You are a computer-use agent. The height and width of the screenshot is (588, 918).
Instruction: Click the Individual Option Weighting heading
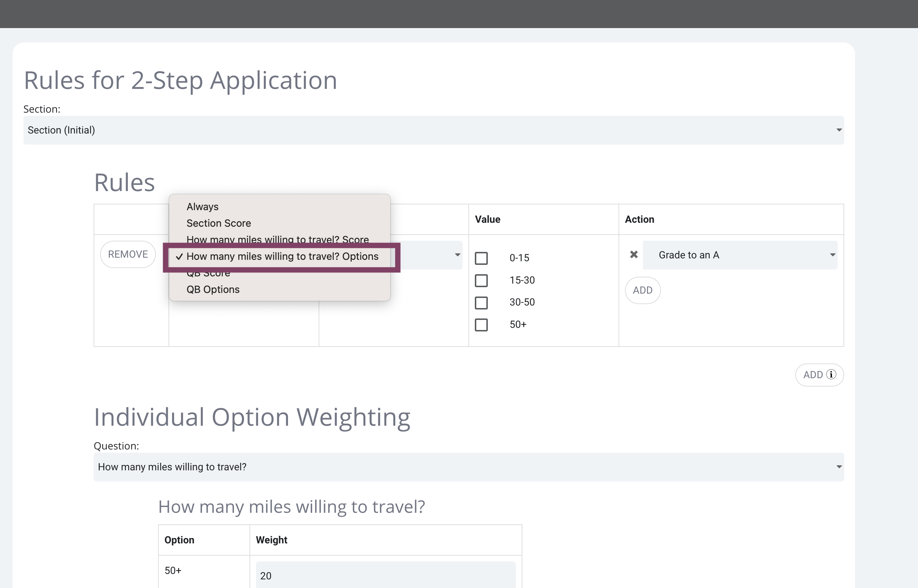point(252,417)
